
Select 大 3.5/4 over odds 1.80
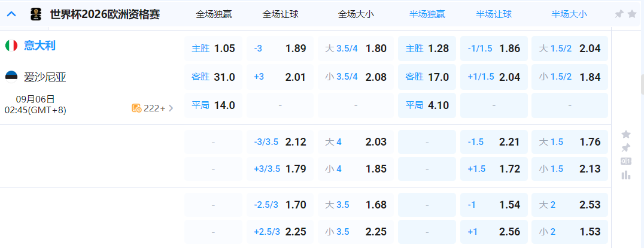pyautogui.click(x=356, y=49)
